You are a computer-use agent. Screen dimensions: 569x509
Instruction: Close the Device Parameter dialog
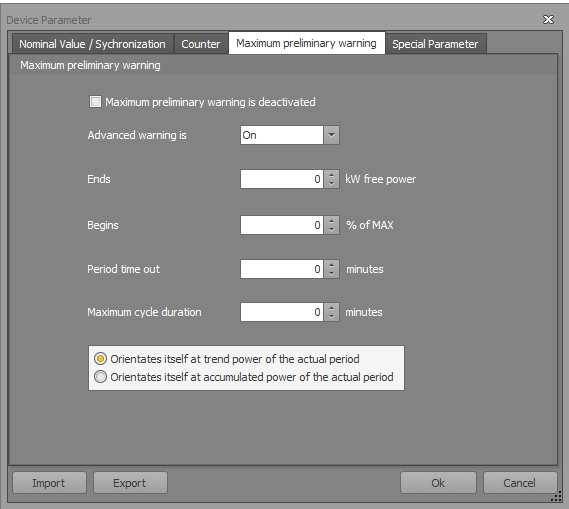coord(548,19)
